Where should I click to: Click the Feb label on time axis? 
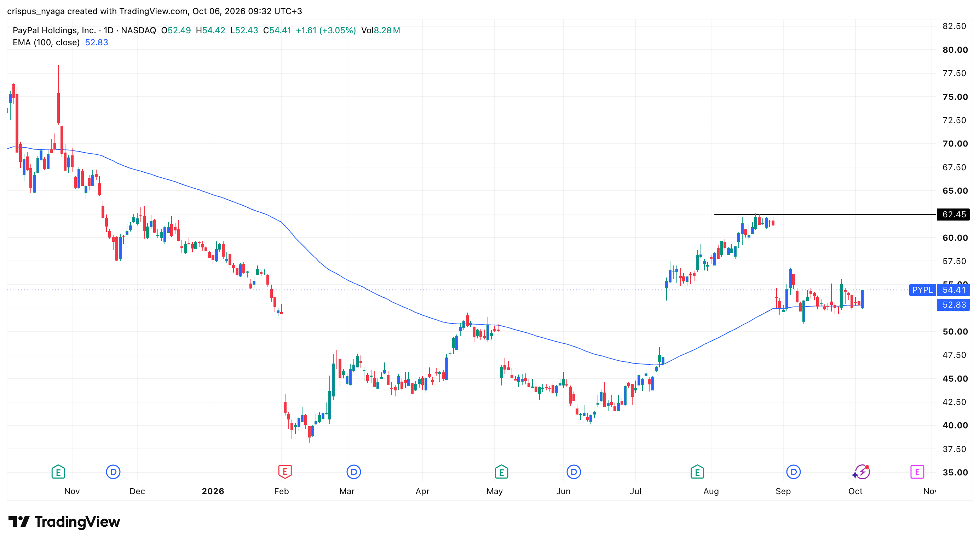point(281,491)
